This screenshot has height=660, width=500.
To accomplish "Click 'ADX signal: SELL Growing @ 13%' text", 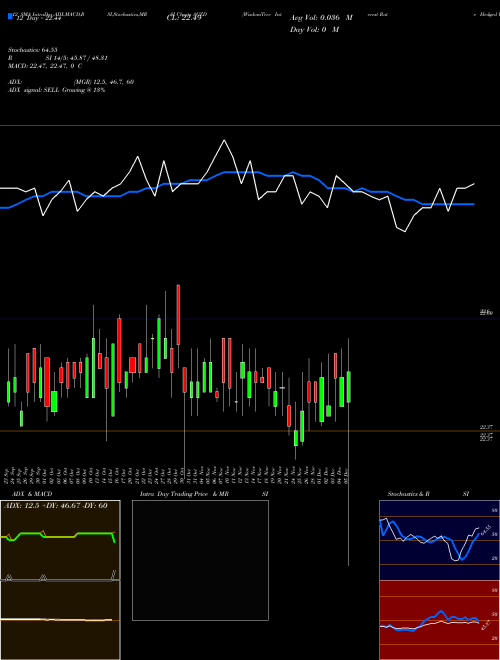I will tap(56, 90).
